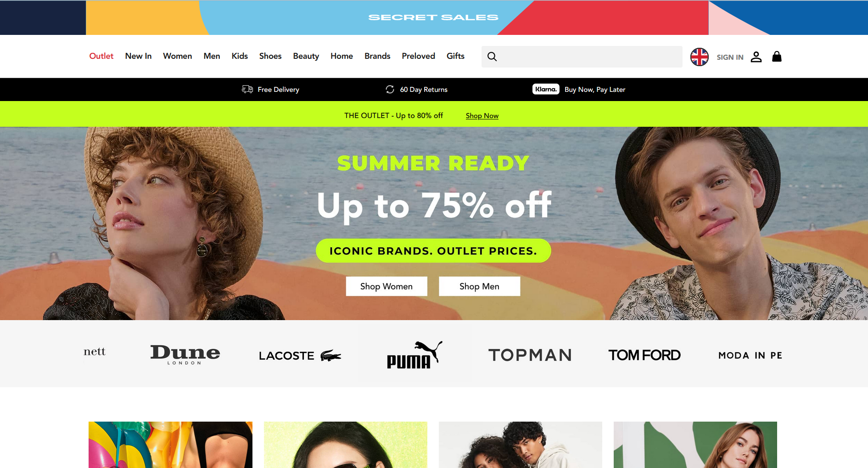Click the Secret Sales header logo
The height and width of the screenshot is (468, 868).
(433, 17)
